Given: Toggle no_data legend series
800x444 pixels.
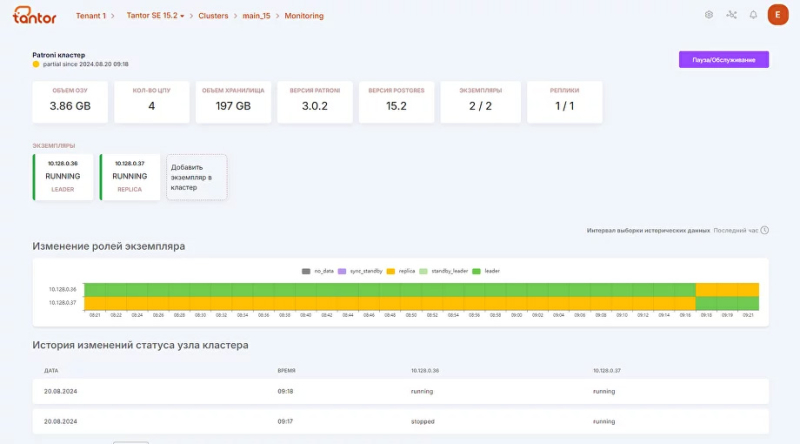Looking at the screenshot, I should (x=318, y=271).
